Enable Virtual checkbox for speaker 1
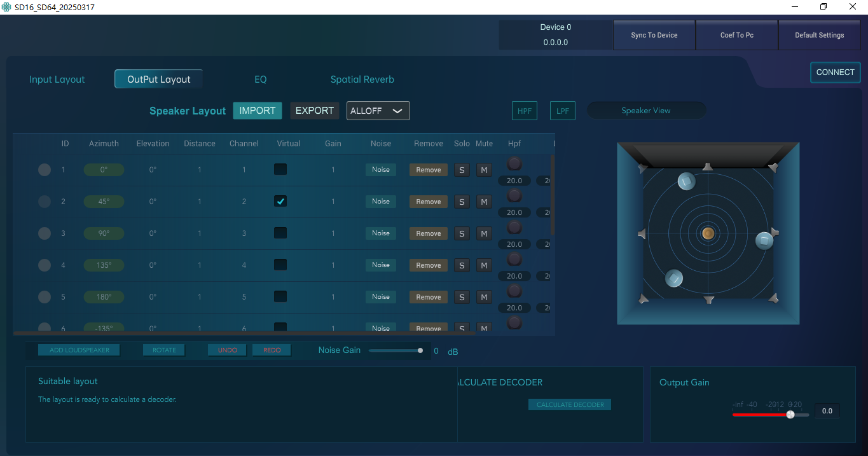This screenshot has width=868, height=456. tap(280, 169)
